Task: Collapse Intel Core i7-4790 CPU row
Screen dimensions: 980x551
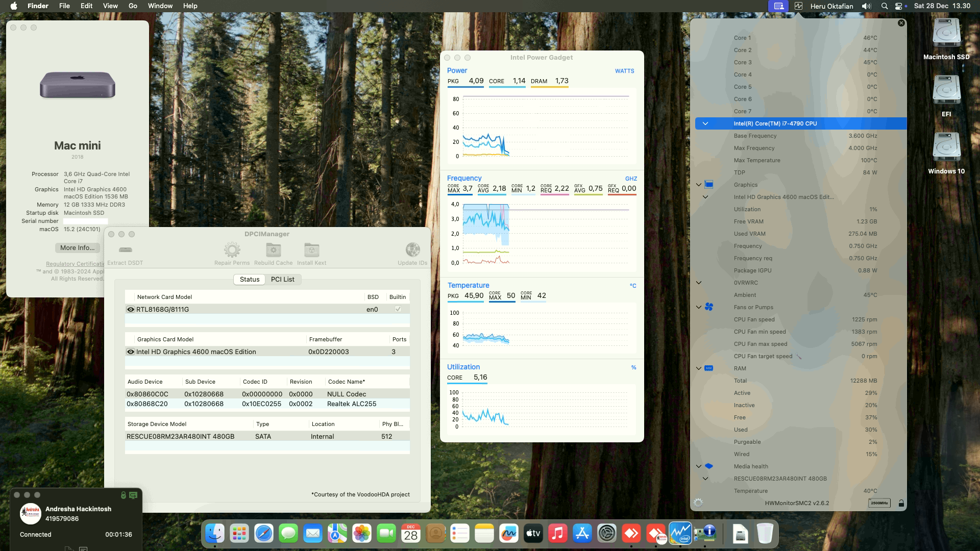Action: [705, 123]
